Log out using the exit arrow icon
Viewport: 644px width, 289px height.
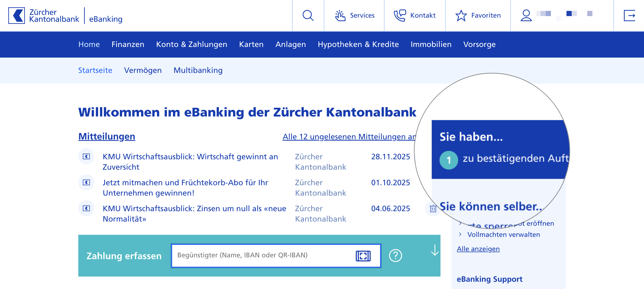coord(630,16)
